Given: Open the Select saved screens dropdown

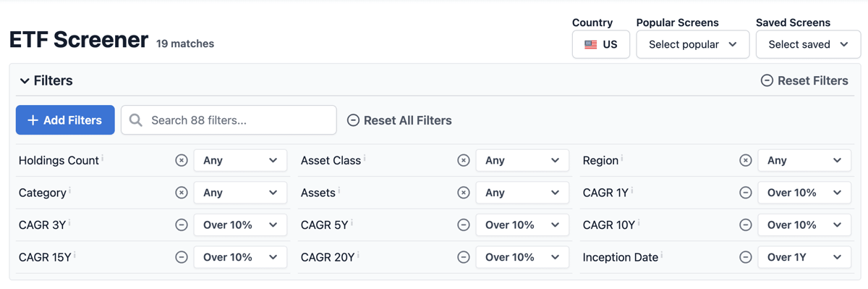Looking at the screenshot, I should (808, 44).
